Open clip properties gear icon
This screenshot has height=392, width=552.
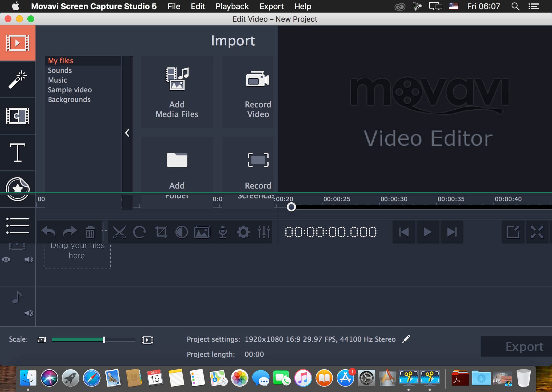[243, 232]
